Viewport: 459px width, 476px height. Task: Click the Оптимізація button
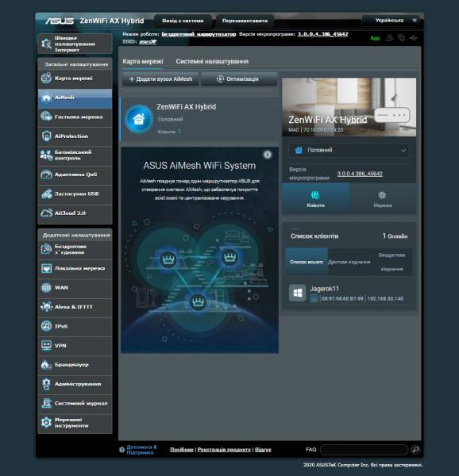[x=239, y=79]
